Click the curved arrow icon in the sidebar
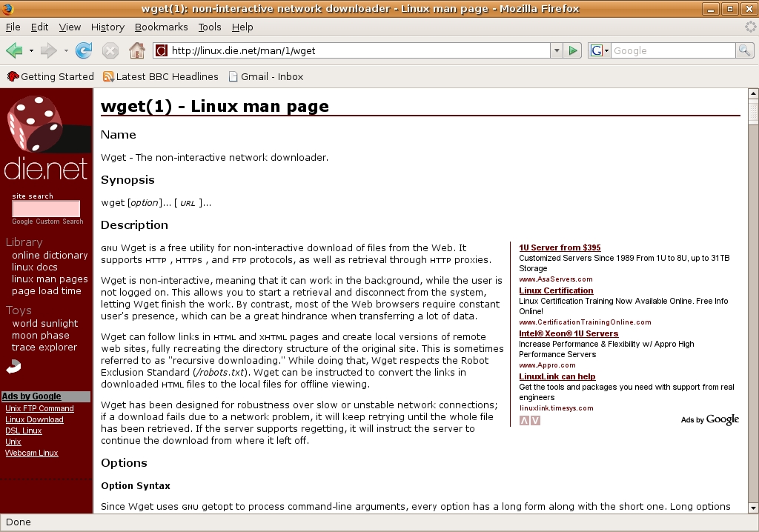 (x=13, y=367)
